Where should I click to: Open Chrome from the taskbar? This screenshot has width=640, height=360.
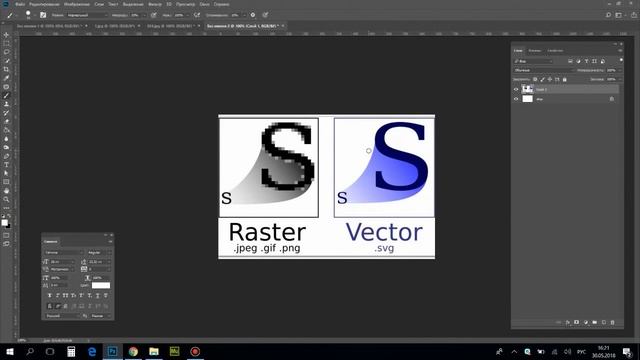click(x=133, y=351)
